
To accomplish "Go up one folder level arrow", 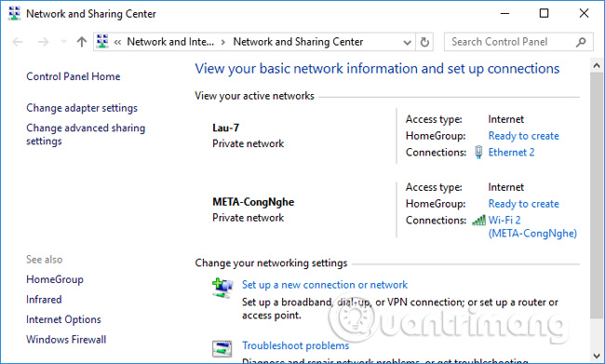I will click(x=81, y=42).
